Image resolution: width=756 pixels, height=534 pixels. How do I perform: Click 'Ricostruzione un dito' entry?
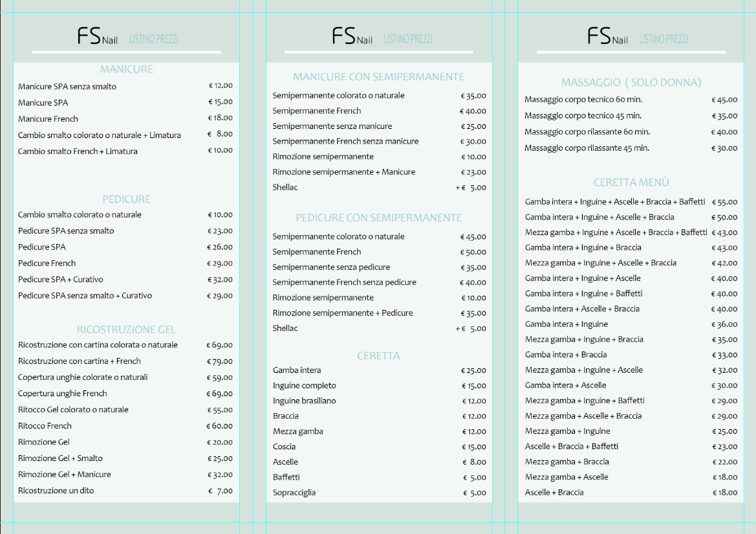point(56,490)
